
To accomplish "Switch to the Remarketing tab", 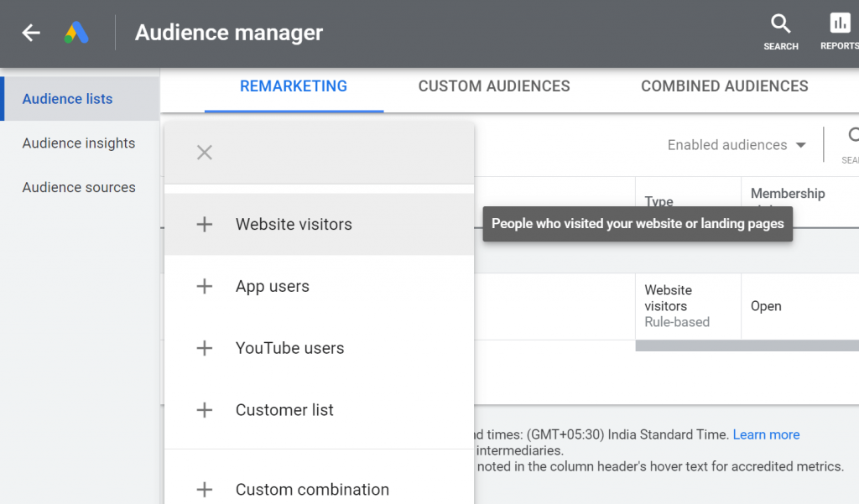I will click(294, 86).
